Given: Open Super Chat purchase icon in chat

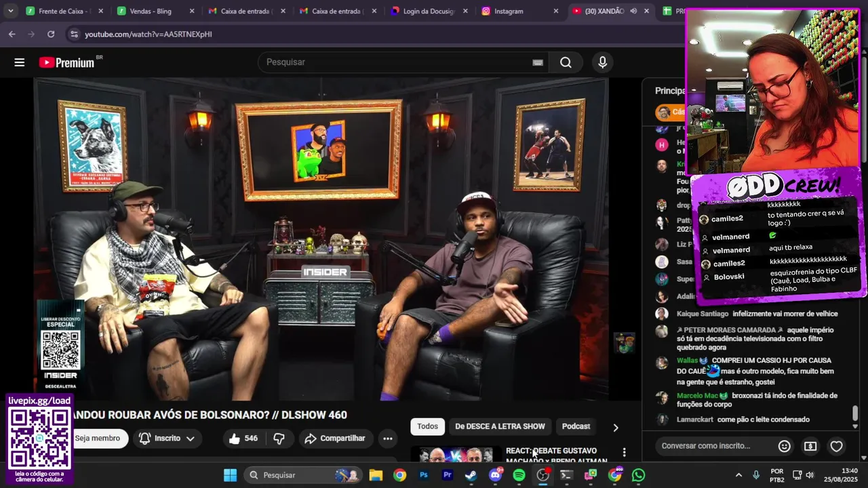Looking at the screenshot, I should point(810,446).
